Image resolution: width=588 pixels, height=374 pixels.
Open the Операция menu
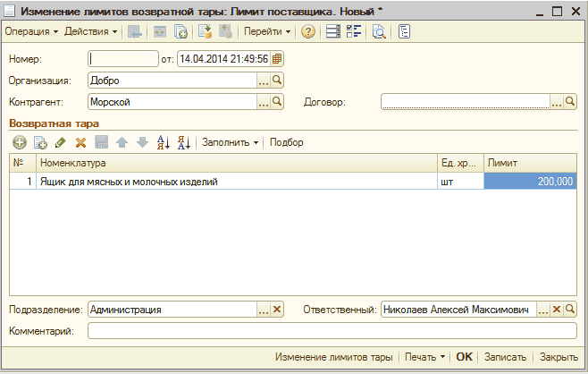click(31, 31)
